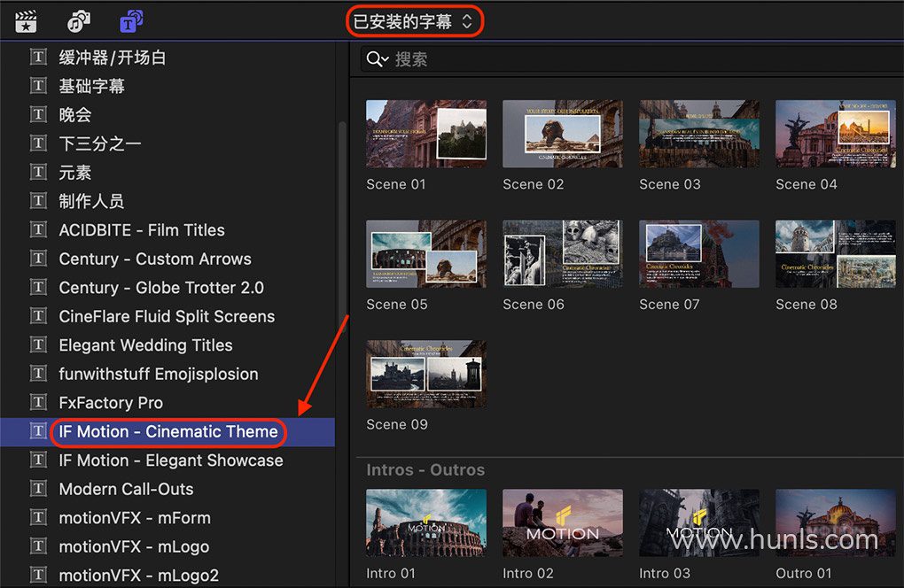Image resolution: width=904 pixels, height=588 pixels.
Task: Click the T icon beside 元素
Action: (x=38, y=172)
